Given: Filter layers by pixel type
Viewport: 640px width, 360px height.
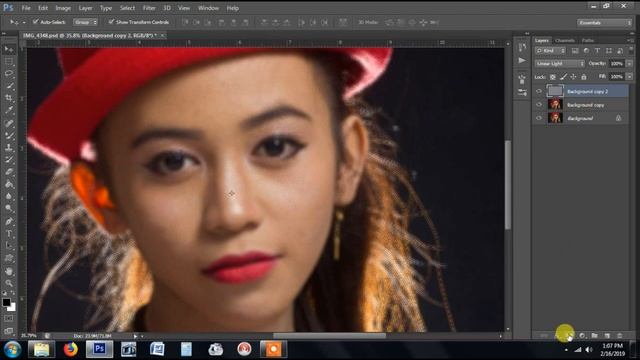Looking at the screenshot, I should [x=575, y=51].
